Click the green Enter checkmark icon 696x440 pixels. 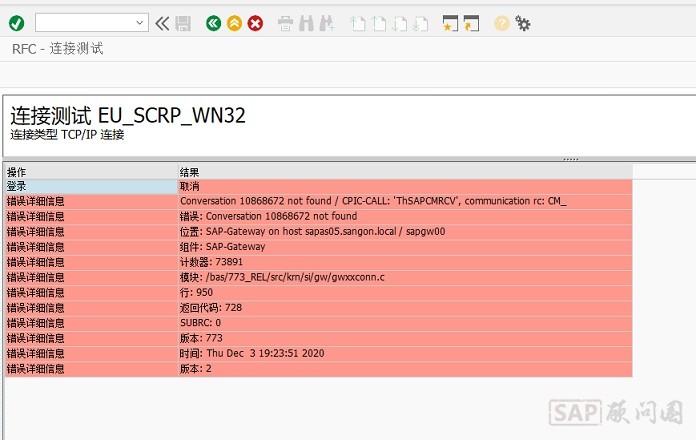[17, 23]
